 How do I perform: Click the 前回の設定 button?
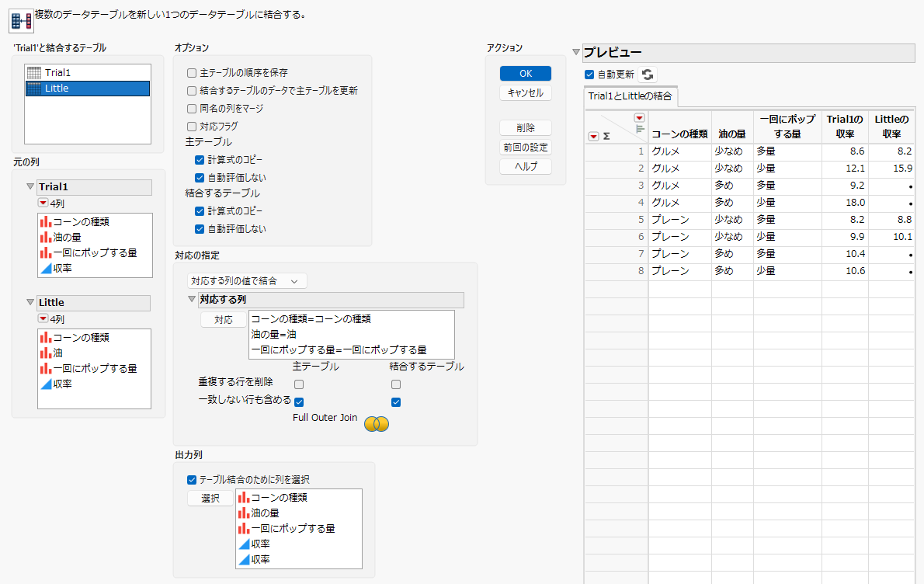pos(526,148)
